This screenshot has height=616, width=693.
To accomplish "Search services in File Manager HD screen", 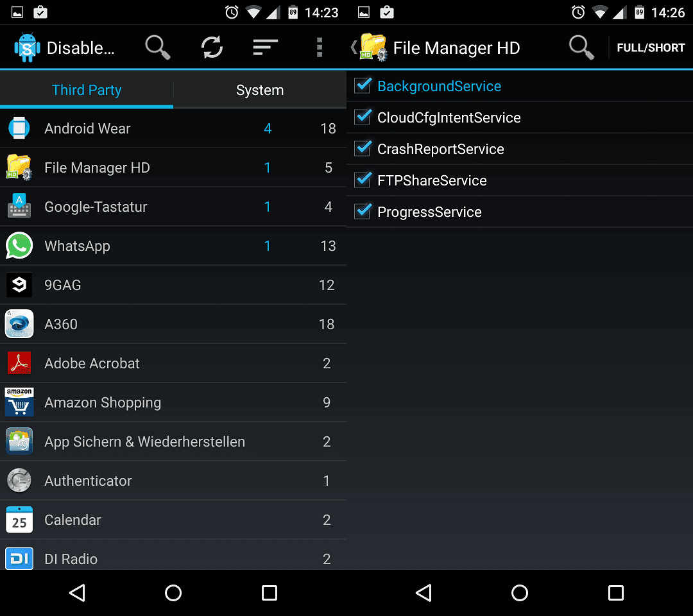I will [x=581, y=47].
